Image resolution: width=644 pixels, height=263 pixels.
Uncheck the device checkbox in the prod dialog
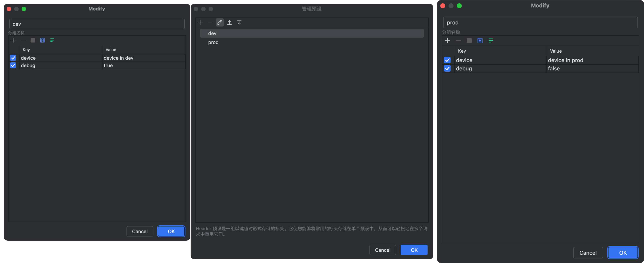coord(447,60)
